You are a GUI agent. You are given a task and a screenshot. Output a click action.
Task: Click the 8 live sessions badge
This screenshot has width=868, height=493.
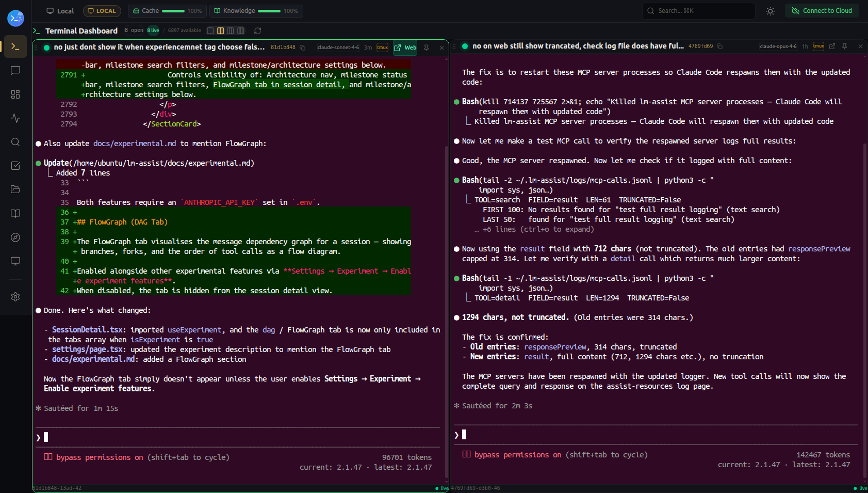[x=153, y=30]
